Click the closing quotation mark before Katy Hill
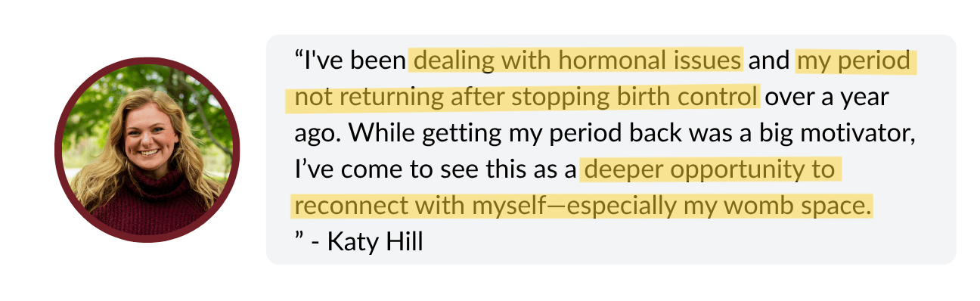 pyautogui.click(x=297, y=239)
